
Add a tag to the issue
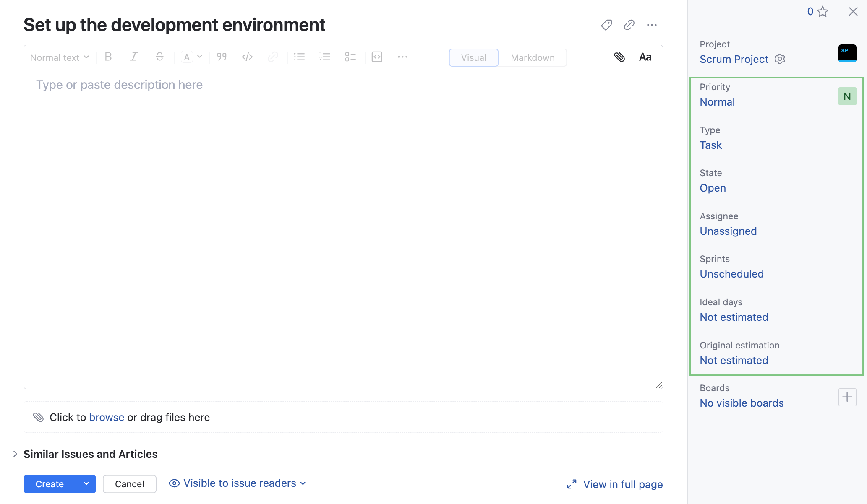pyautogui.click(x=606, y=25)
